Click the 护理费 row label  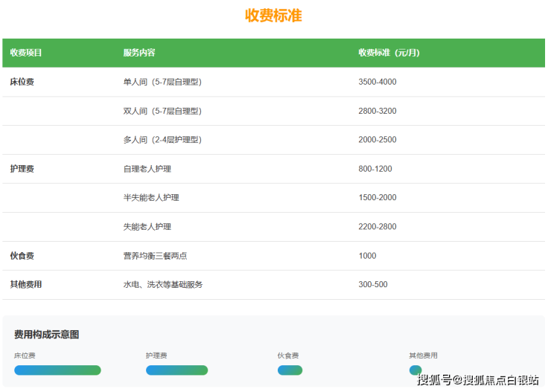[22, 169]
